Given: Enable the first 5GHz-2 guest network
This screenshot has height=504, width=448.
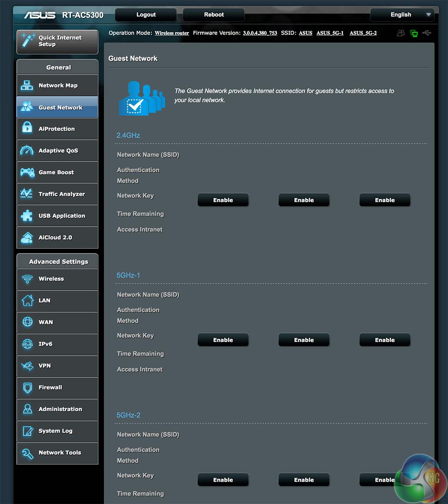Looking at the screenshot, I should point(223,480).
